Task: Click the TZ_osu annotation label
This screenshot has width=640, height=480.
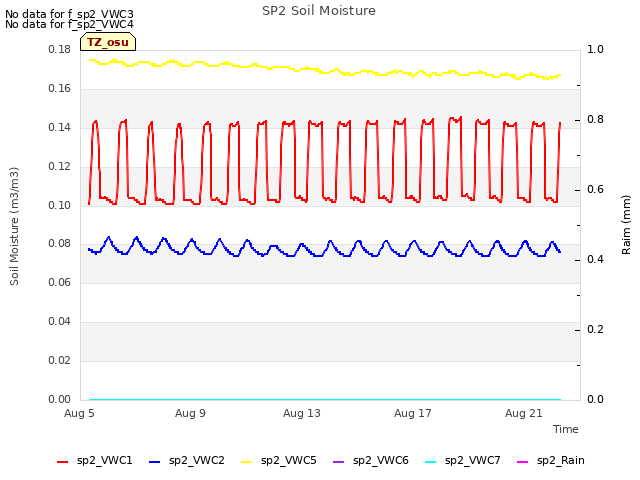Action: point(108,42)
